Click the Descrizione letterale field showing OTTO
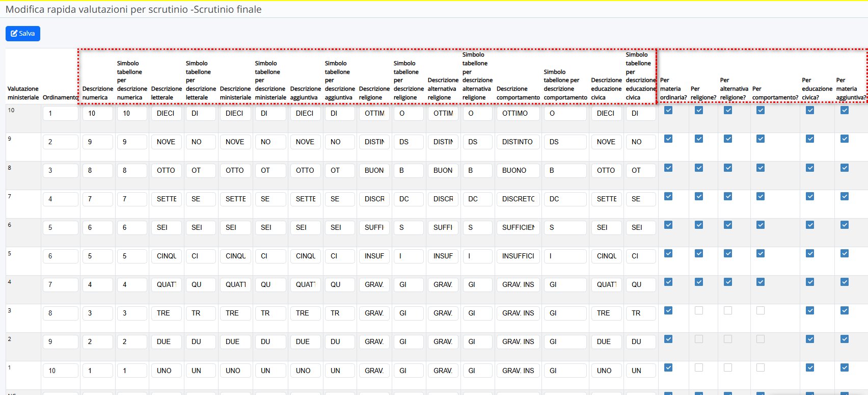 point(167,170)
